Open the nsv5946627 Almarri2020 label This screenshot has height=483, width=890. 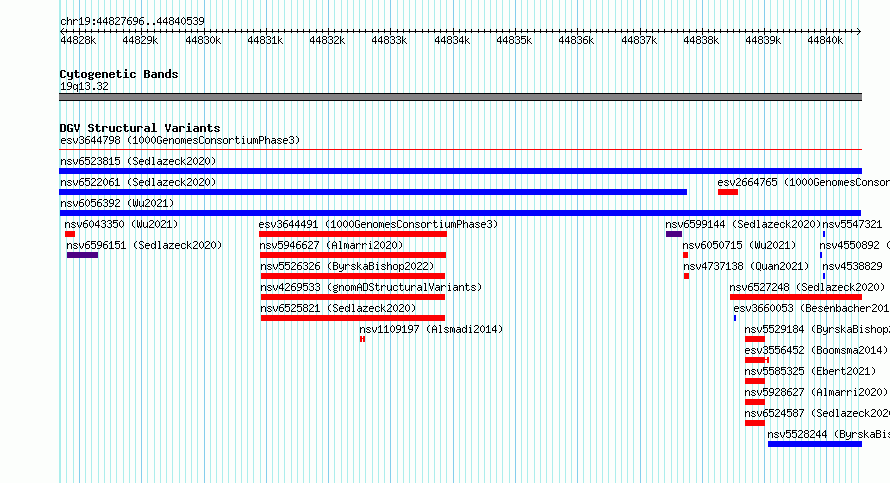pyautogui.click(x=331, y=245)
